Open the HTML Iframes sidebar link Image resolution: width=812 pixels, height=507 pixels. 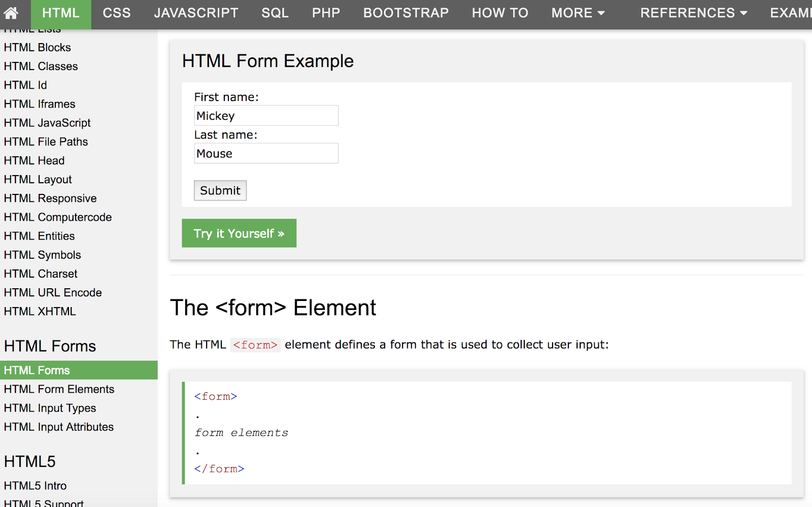point(39,104)
